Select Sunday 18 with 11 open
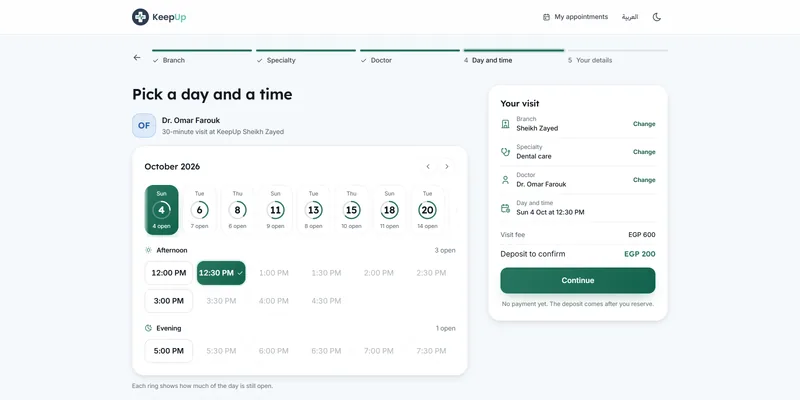800x400 pixels. (x=389, y=210)
